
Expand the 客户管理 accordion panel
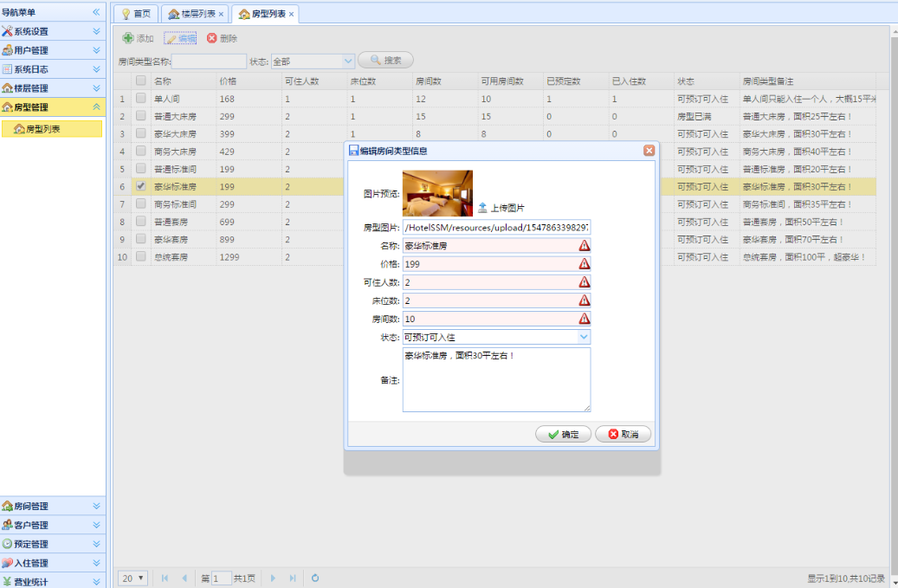53,525
